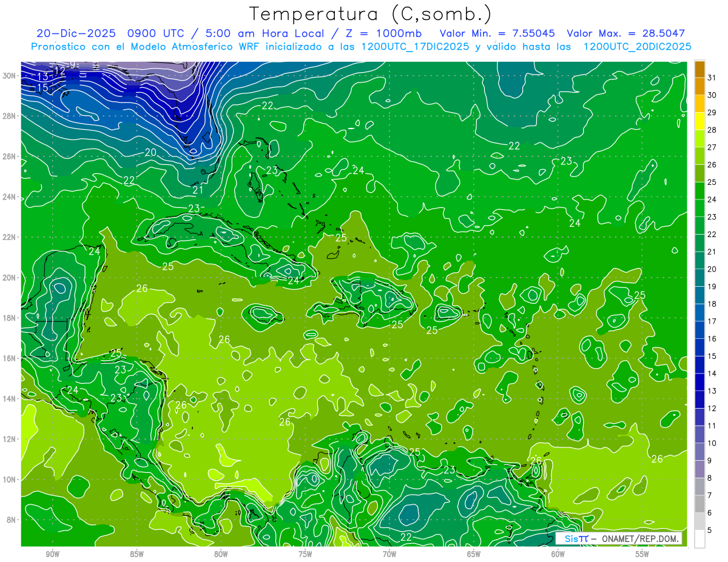Click the '10N' latitude axis label

[x=10, y=480]
